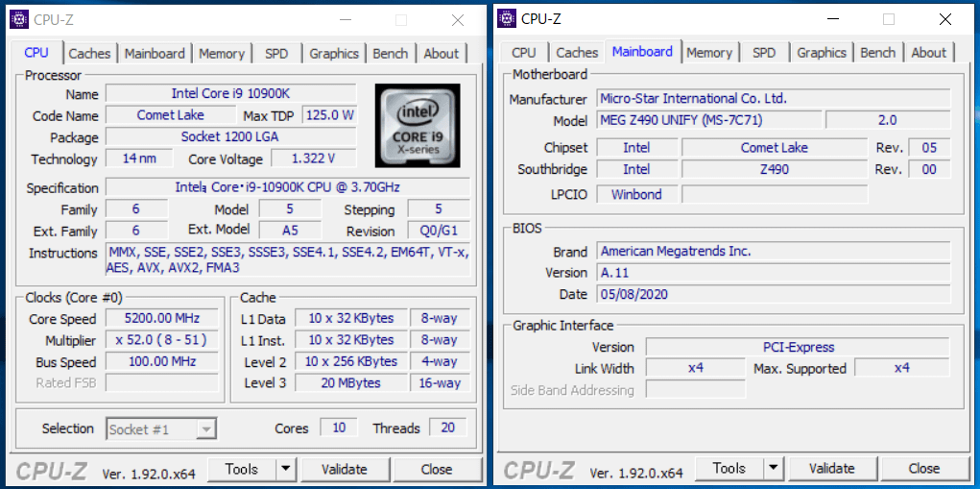The image size is (980, 489).
Task: Click Core Speed value 5200.00 MHz
Action: pyautogui.click(x=162, y=318)
